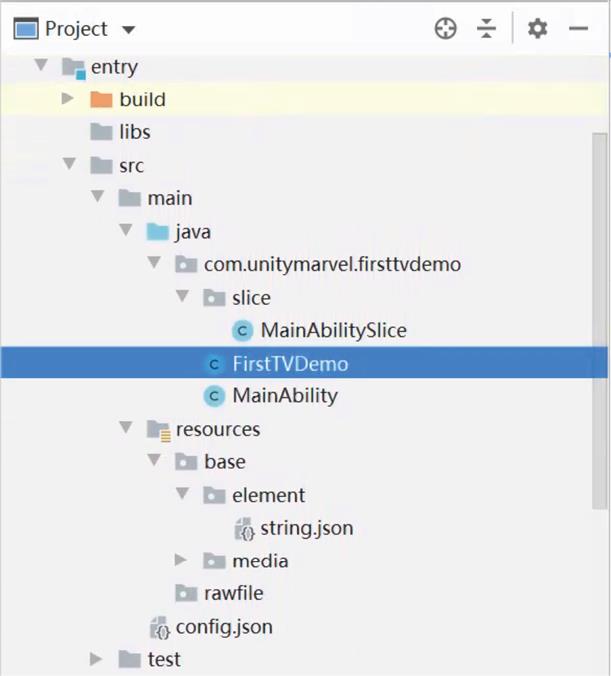
Task: Expand the test folder
Action: coord(96,659)
